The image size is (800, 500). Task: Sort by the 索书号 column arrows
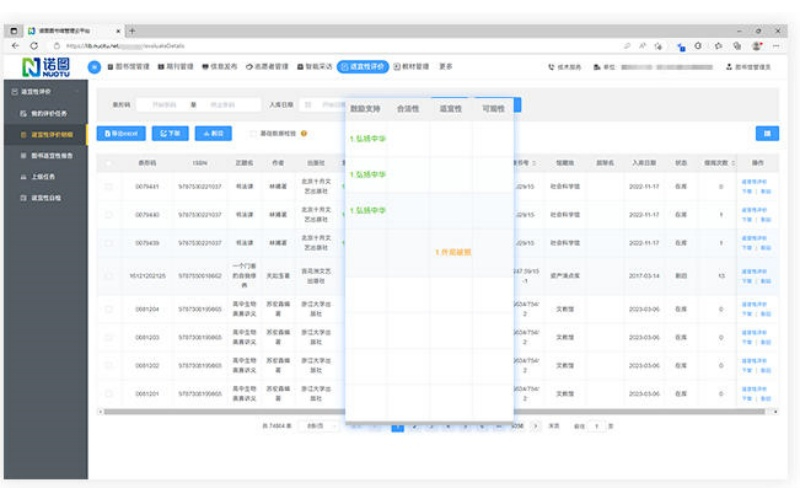[x=534, y=163]
